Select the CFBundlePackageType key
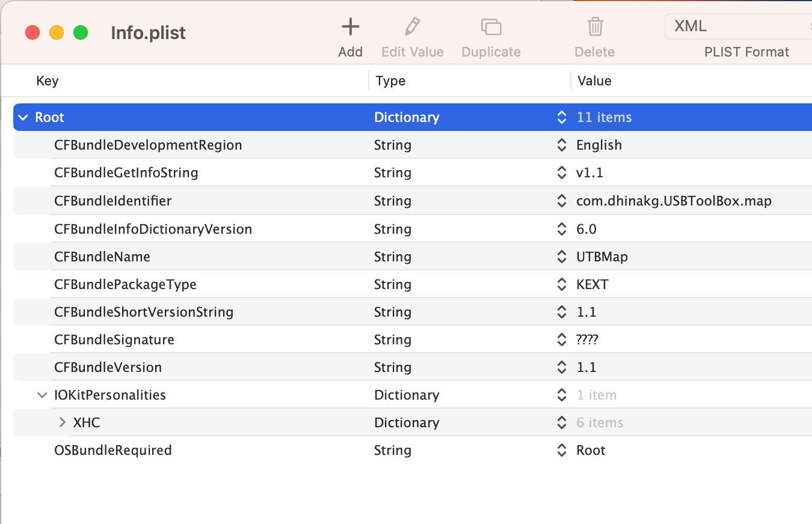812x524 pixels. pyautogui.click(x=125, y=284)
